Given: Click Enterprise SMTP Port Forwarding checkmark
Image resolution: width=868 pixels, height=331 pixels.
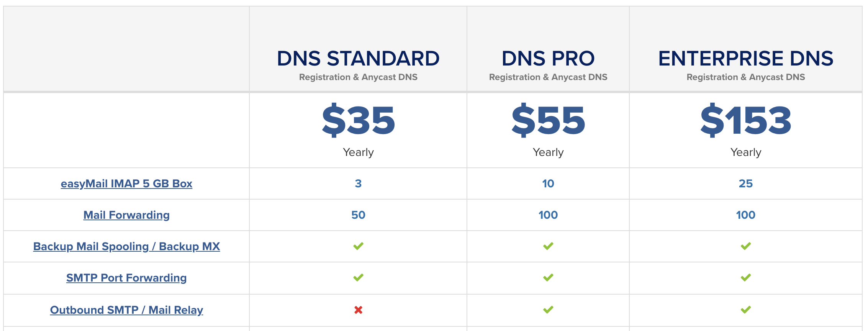Looking at the screenshot, I should [x=745, y=277].
